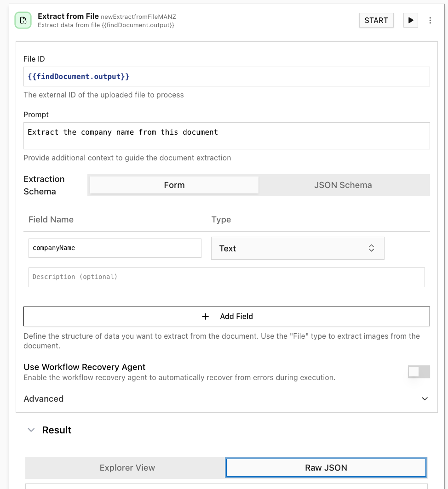Switch to the JSON Schema tab
The image size is (448, 489).
click(343, 185)
